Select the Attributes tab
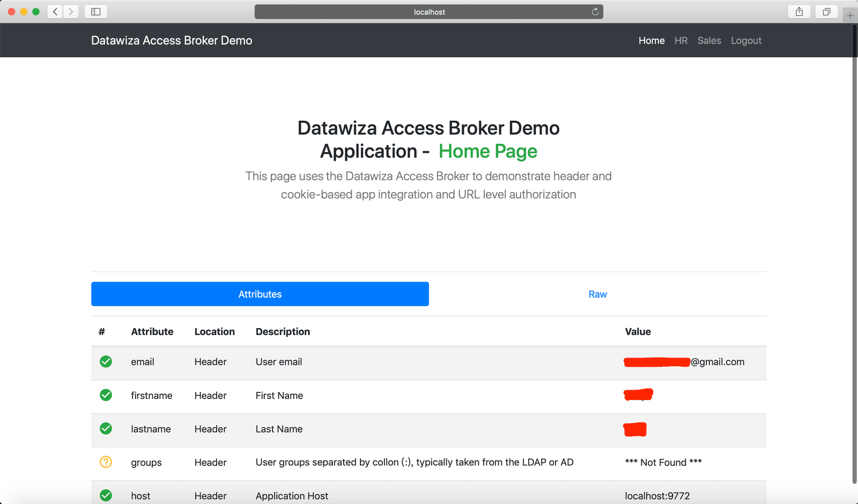This screenshot has height=504, width=858. click(x=260, y=294)
